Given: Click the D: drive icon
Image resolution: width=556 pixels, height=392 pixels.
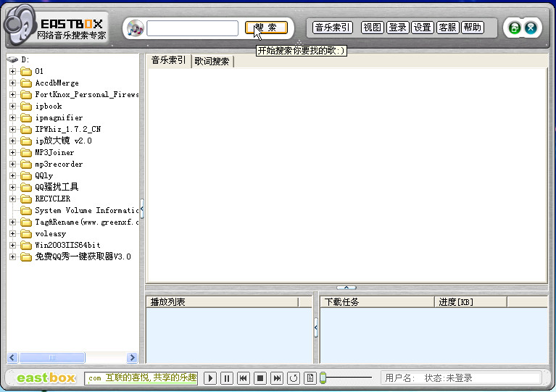Looking at the screenshot, I should pyautogui.click(x=12, y=59).
